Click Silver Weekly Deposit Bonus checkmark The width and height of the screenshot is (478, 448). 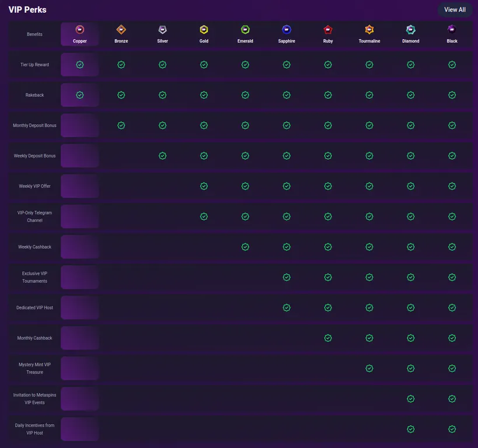[162, 156]
